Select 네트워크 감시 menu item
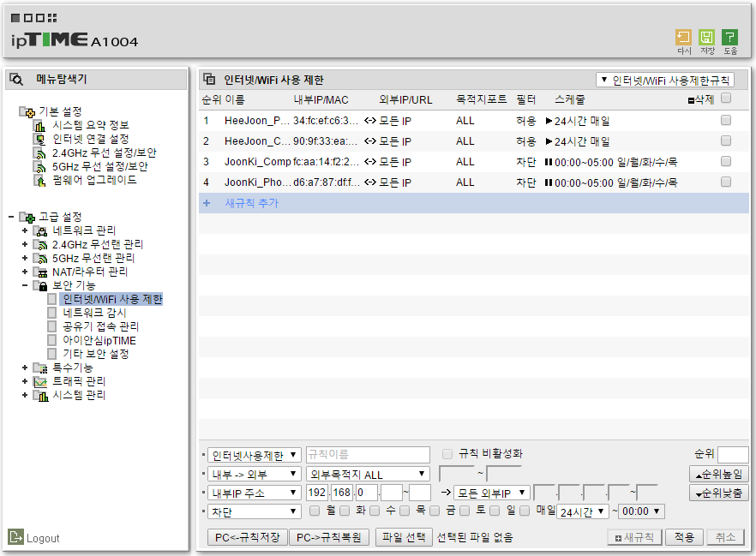 (94, 314)
